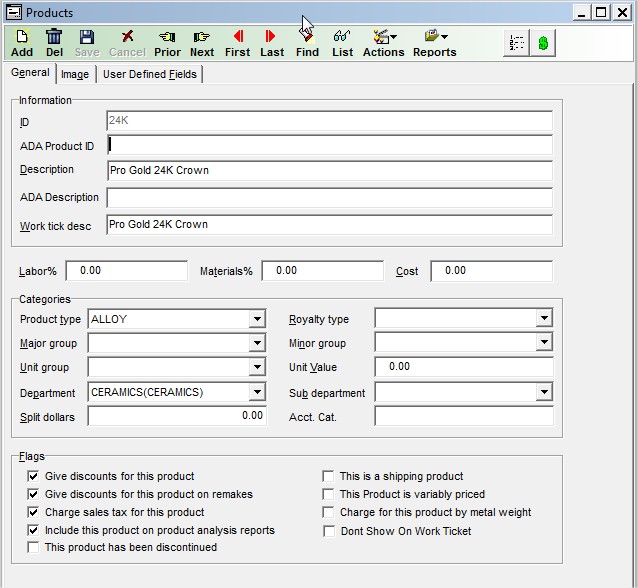
Task: Click the ID field showing 24K
Action: (x=330, y=120)
